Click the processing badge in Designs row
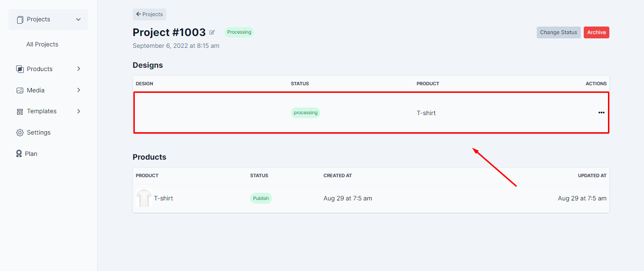Screen dimensions: 644x271 click(306, 113)
